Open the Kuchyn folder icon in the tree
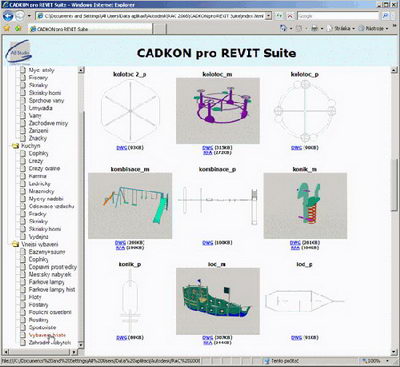This screenshot has height=367, width=400. 15,146
